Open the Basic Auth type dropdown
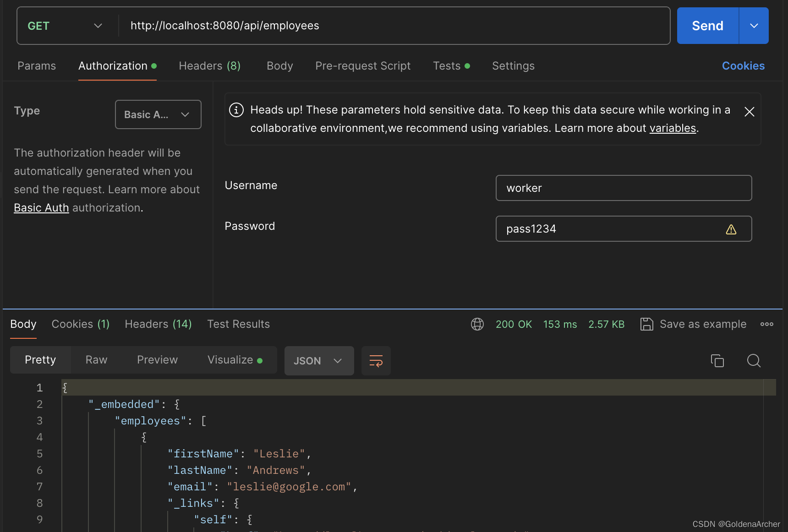 point(158,114)
